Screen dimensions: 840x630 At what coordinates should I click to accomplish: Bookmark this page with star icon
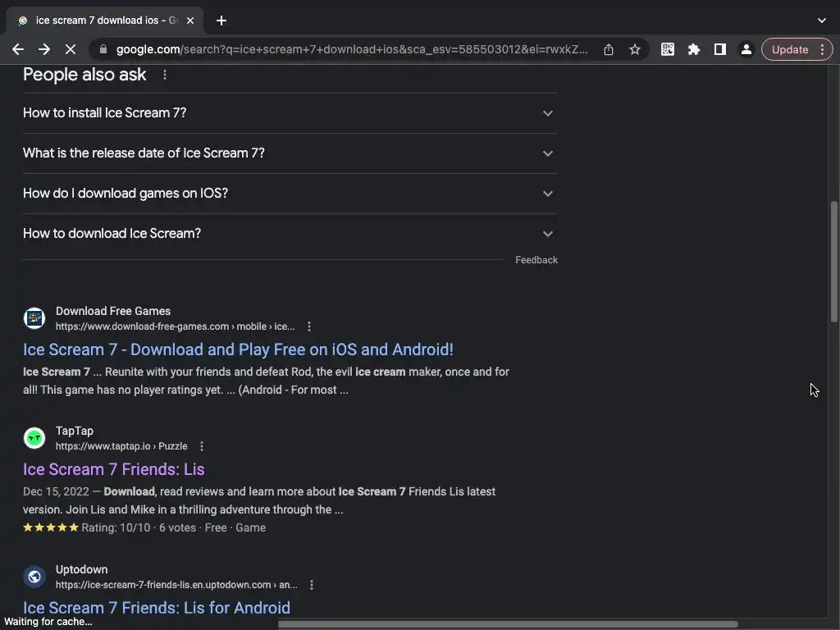pyautogui.click(x=635, y=49)
